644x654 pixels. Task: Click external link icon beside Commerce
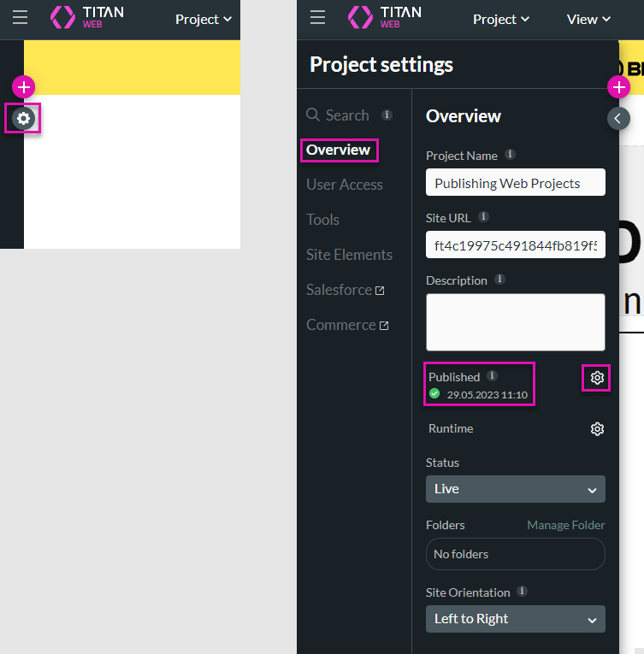pyautogui.click(x=384, y=326)
